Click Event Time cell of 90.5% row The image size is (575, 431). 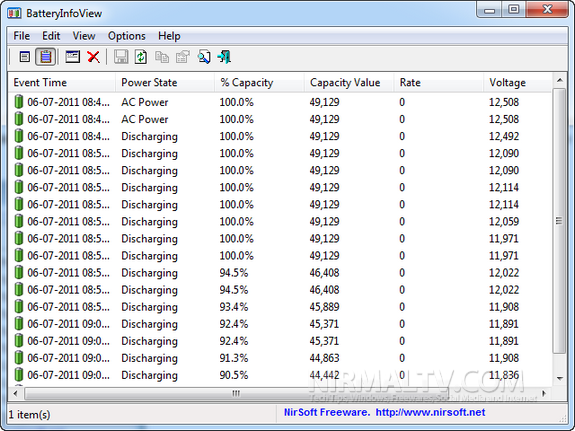pyautogui.click(x=69, y=375)
